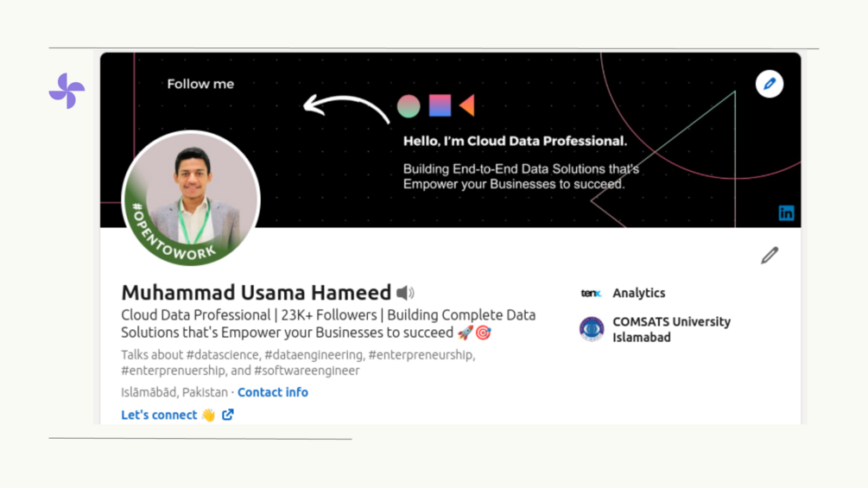This screenshot has height=488, width=868.
Task: Click the LinkedIn logo on the banner
Action: [786, 212]
